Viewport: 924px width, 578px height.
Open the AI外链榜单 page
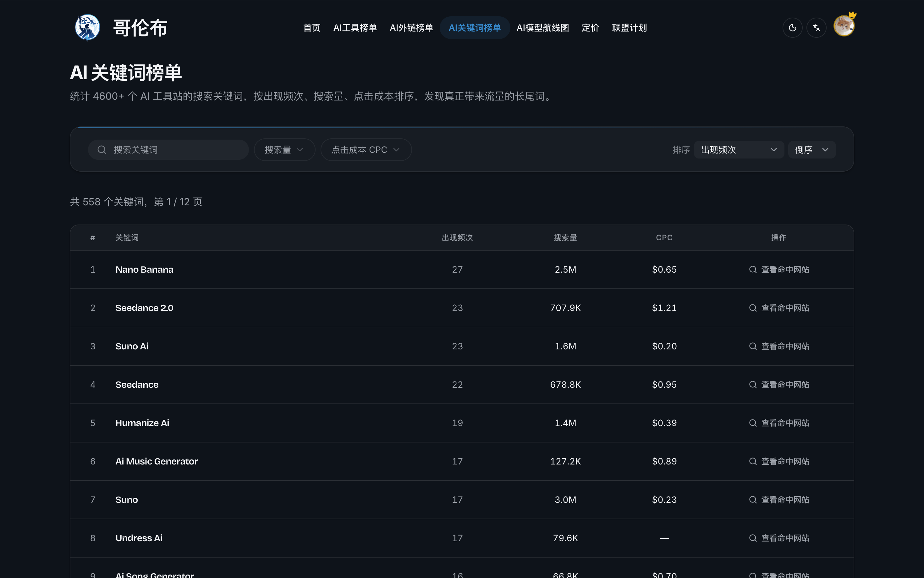pyautogui.click(x=411, y=28)
